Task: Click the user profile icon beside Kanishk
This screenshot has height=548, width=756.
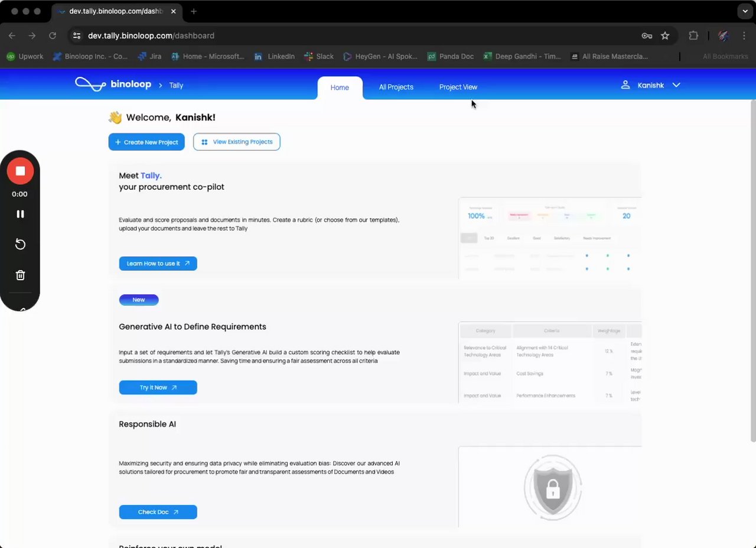Action: tap(625, 85)
